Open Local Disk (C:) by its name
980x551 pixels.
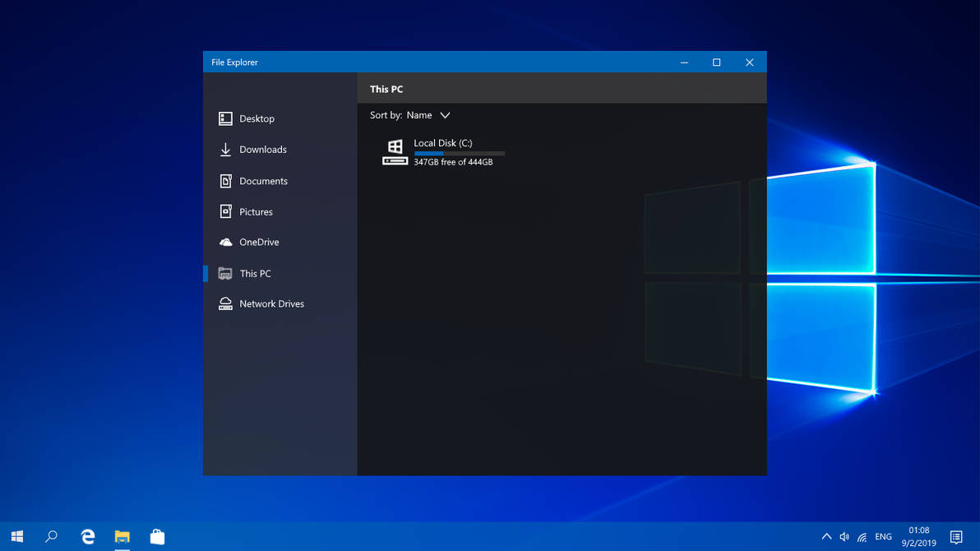click(442, 142)
